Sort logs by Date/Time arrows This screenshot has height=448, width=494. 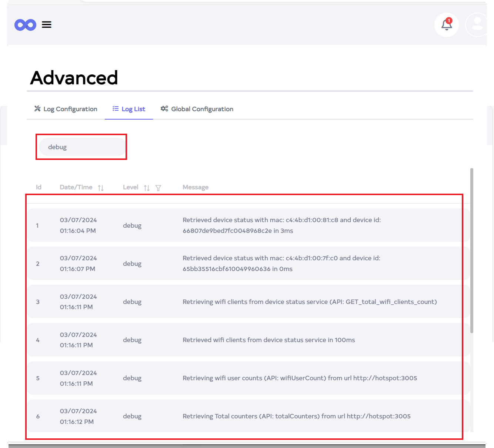click(x=101, y=188)
